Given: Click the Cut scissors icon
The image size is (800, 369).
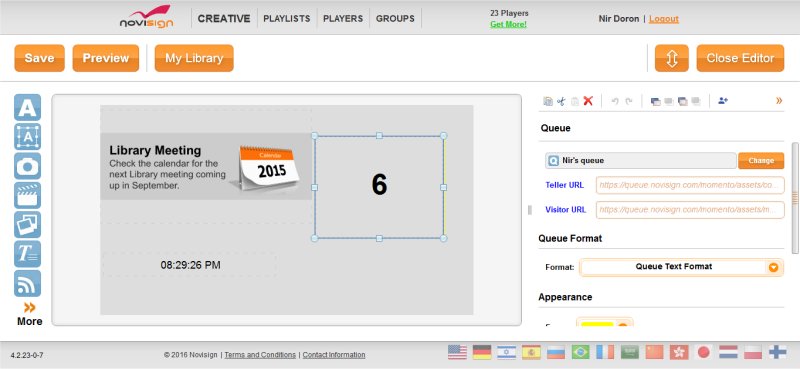Looking at the screenshot, I should 561,101.
